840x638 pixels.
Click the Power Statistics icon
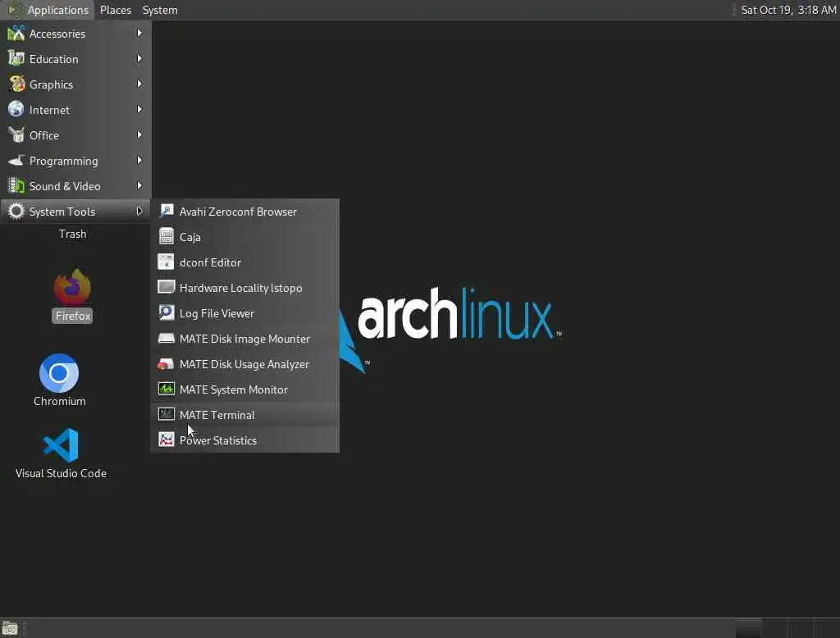click(166, 440)
